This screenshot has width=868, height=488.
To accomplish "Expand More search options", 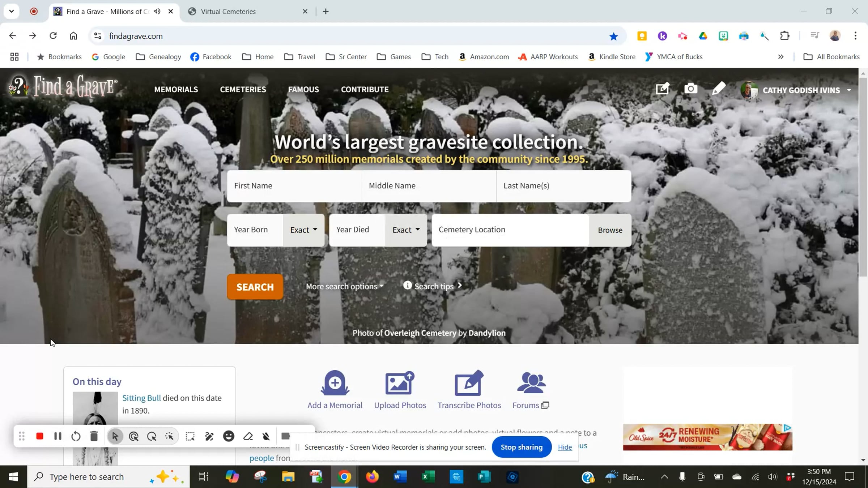I will (345, 286).
